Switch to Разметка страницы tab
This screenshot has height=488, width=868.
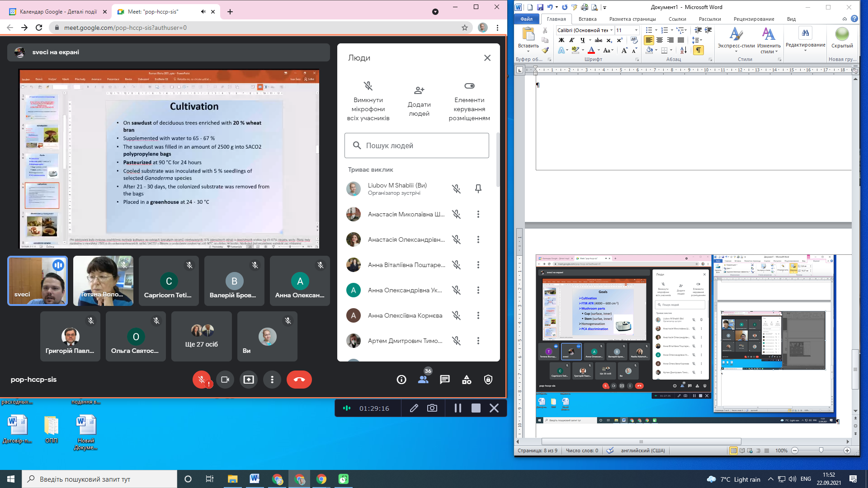[x=632, y=19]
